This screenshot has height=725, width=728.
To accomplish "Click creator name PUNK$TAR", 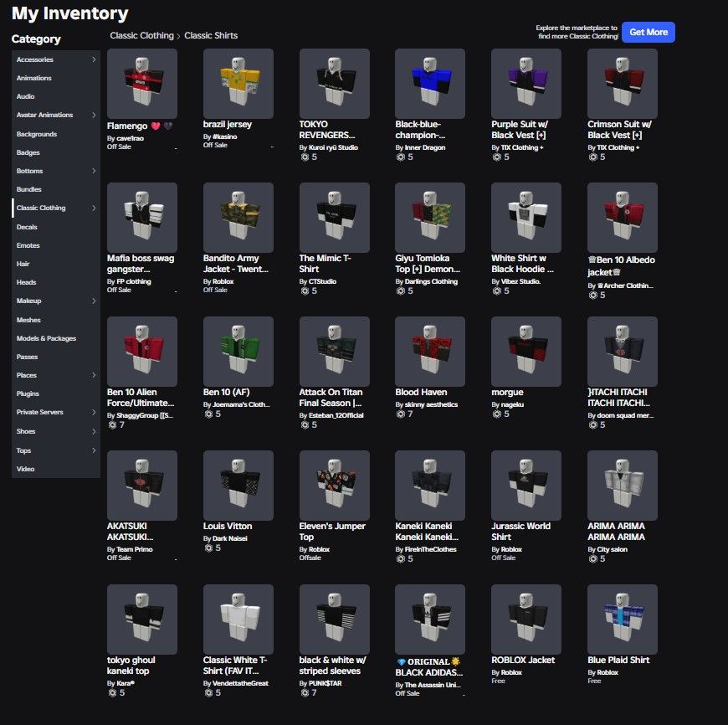I will tap(325, 683).
